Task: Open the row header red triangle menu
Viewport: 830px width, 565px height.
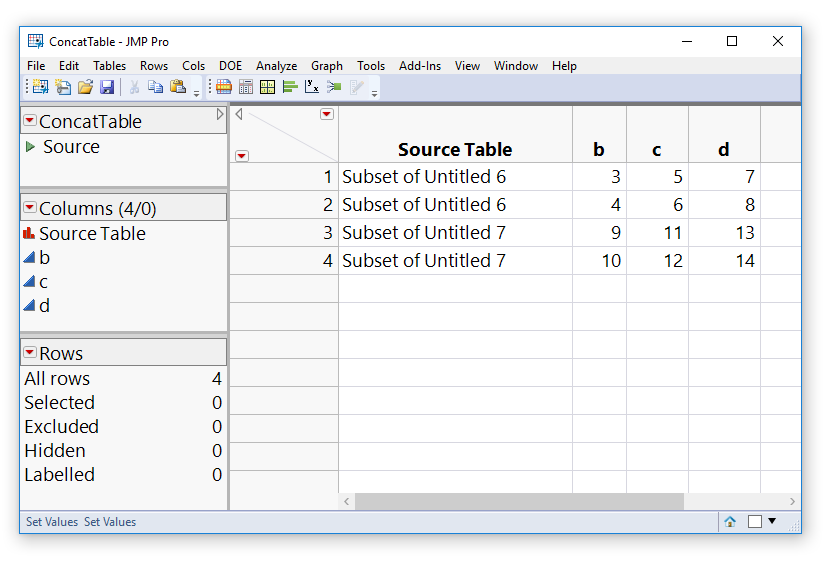Action: (x=242, y=156)
